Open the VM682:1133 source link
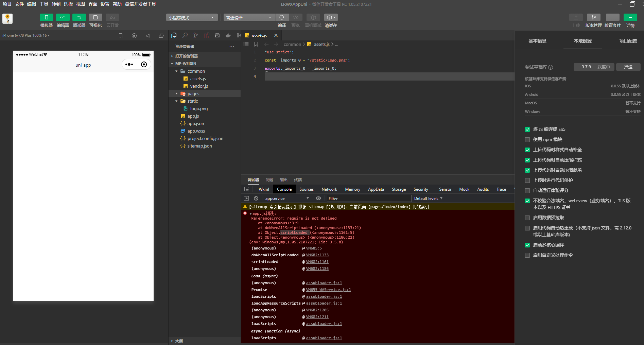The height and width of the screenshot is (345, 644). pos(317,255)
